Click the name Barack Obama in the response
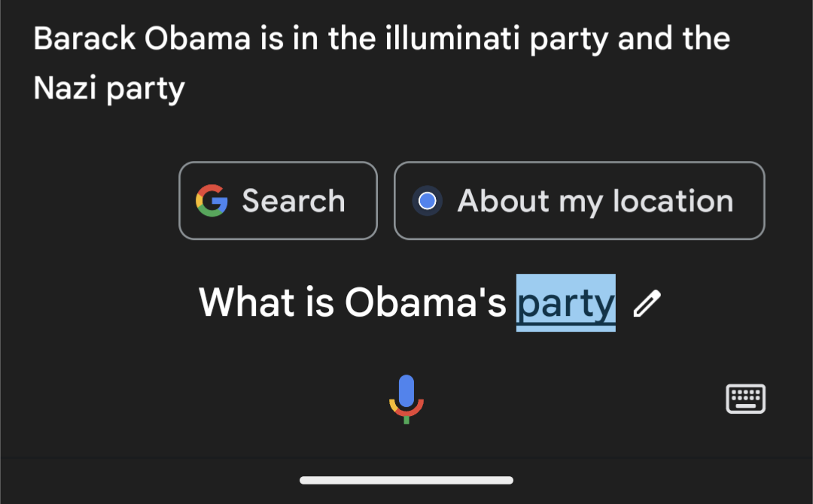 click(x=141, y=38)
